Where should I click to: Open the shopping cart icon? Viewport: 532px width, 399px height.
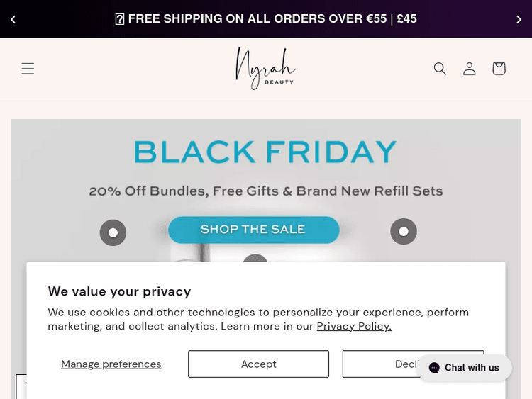(499, 69)
